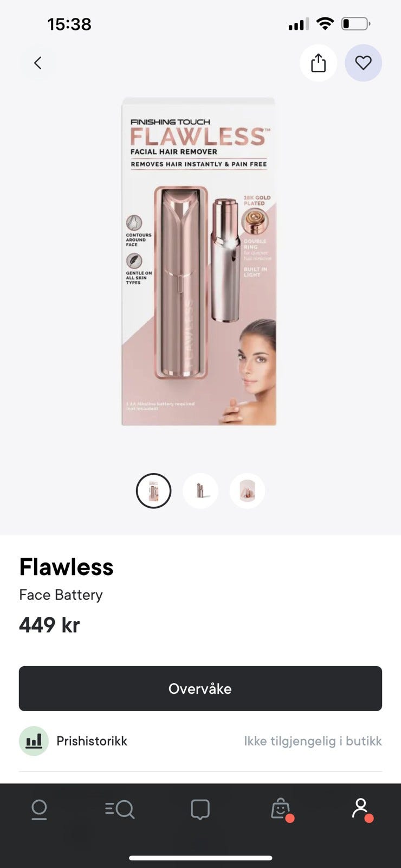Open the shopping bag tab
This screenshot has width=401, height=868.
281,809
